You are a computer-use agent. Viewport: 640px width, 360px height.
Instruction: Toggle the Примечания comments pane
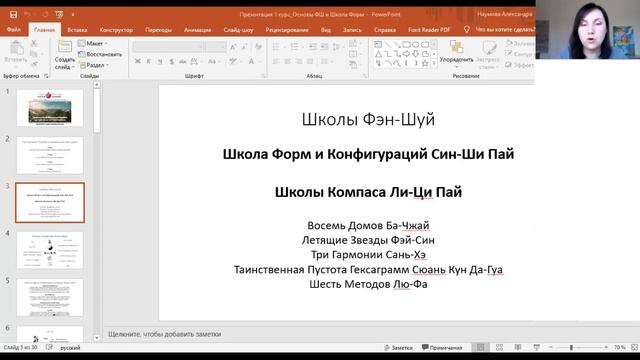click(442, 348)
